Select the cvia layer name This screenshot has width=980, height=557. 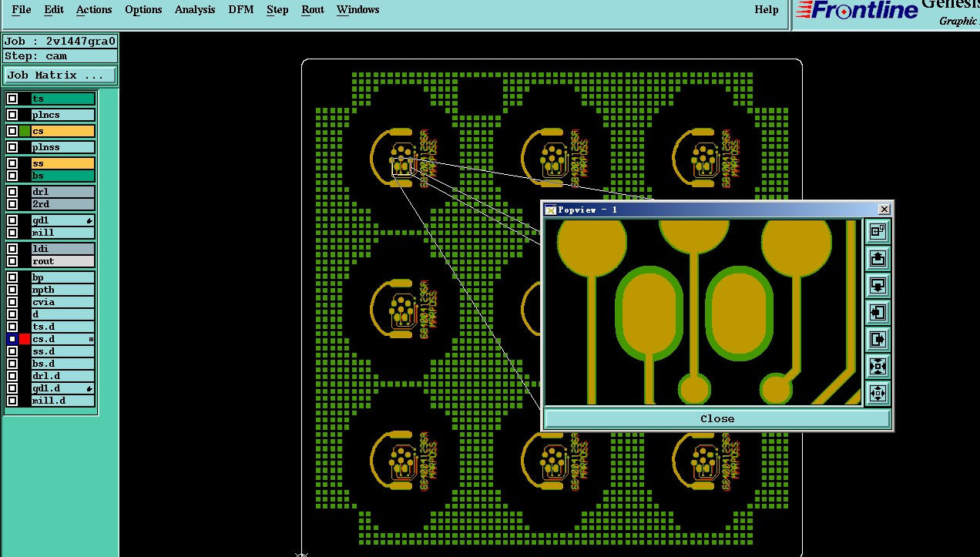click(x=63, y=302)
